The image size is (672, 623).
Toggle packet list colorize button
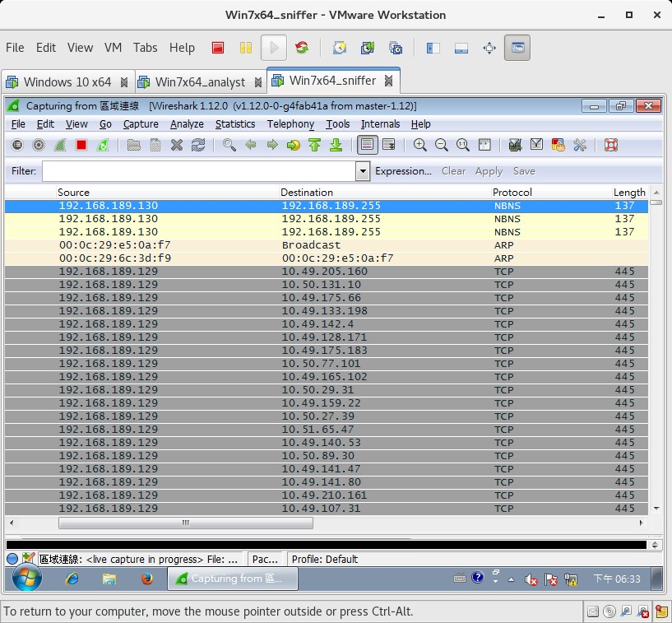point(368,145)
